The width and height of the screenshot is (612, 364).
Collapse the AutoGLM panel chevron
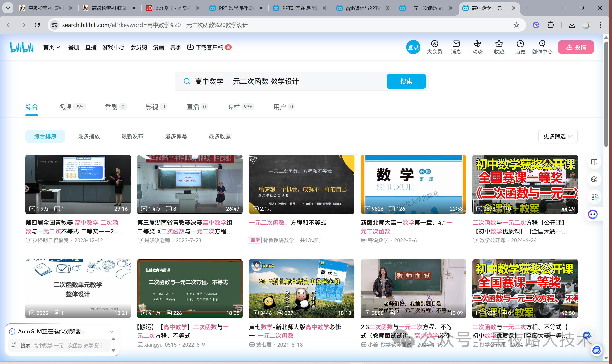coord(112,331)
